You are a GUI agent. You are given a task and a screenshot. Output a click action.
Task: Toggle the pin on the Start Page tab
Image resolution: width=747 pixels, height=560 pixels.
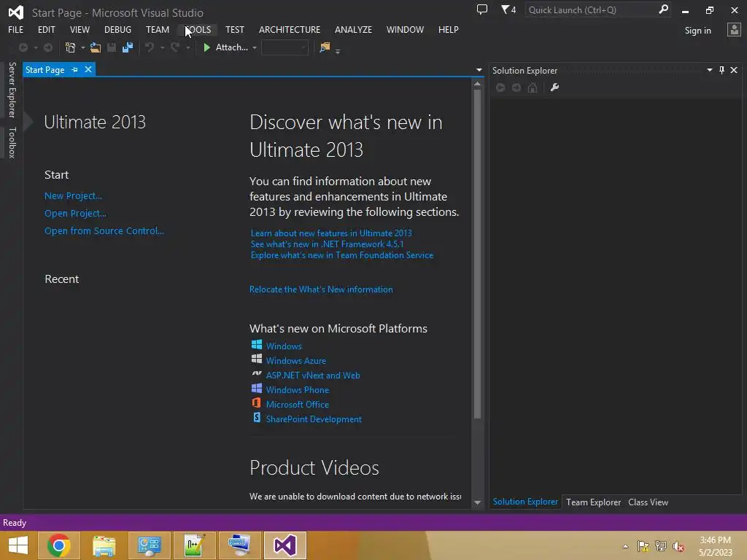[75, 70]
